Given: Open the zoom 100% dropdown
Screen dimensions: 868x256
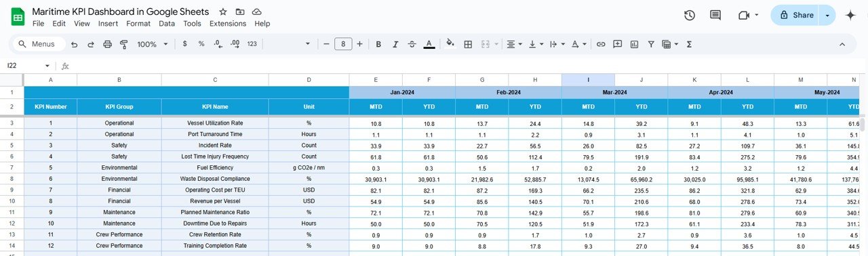Looking at the screenshot, I should pyautogui.click(x=153, y=44).
